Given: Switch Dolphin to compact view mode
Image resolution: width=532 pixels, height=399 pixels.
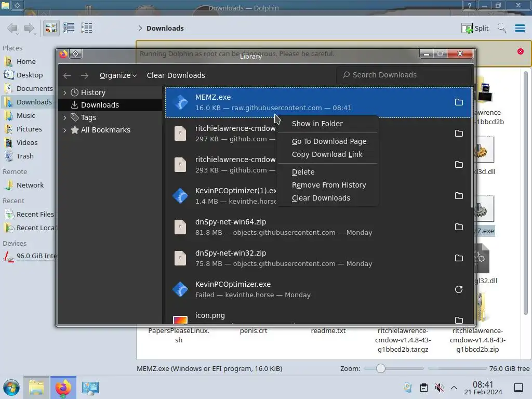Looking at the screenshot, I should coord(69,28).
